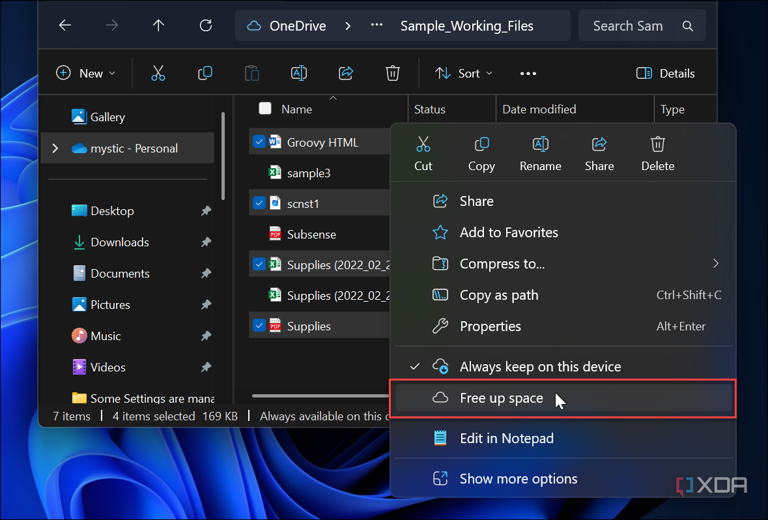The width and height of the screenshot is (768, 520).
Task: Click the Share icon in the toolbar
Action: pyautogui.click(x=346, y=73)
